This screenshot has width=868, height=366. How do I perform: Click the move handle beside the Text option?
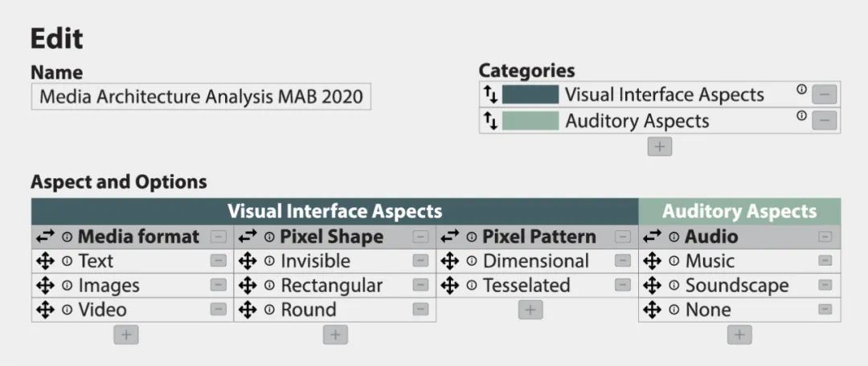coord(45,261)
